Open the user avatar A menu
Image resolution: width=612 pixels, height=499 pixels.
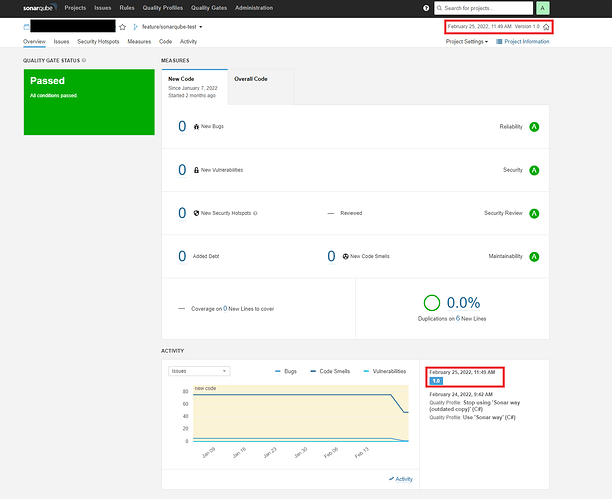(542, 8)
